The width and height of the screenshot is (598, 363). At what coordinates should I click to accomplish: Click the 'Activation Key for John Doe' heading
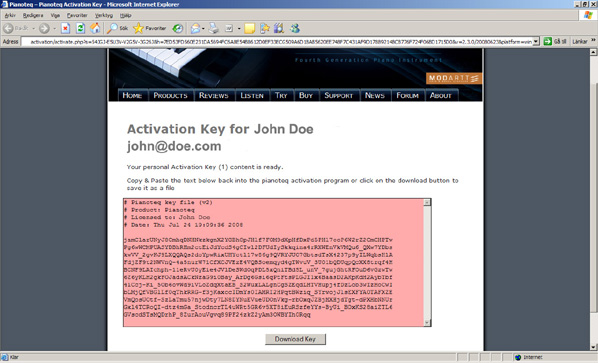point(220,129)
